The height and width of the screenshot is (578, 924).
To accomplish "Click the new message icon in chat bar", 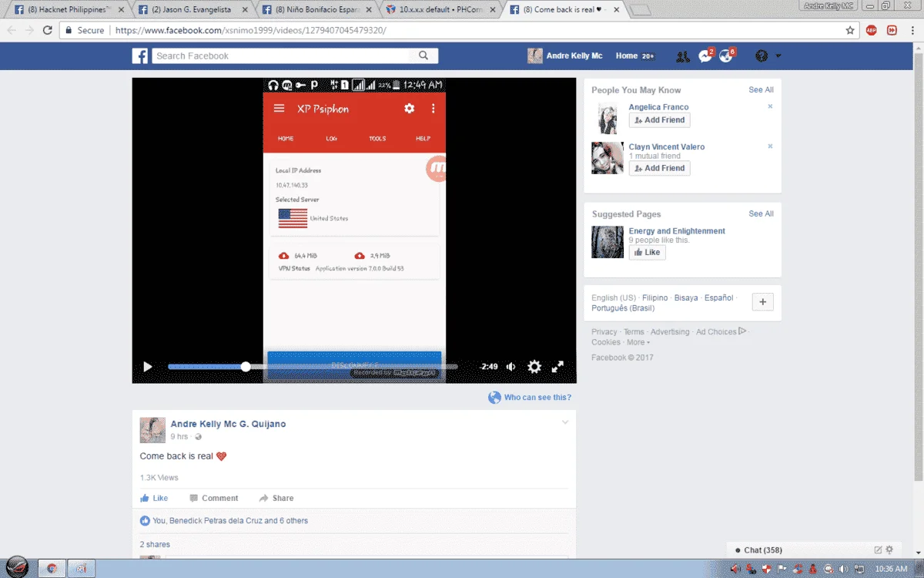I will tap(878, 550).
